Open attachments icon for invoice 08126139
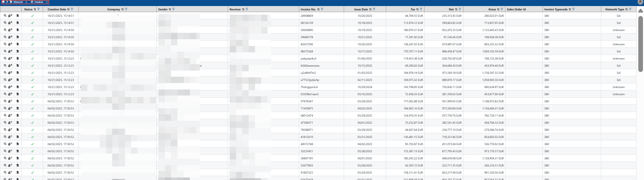 coord(10,23)
